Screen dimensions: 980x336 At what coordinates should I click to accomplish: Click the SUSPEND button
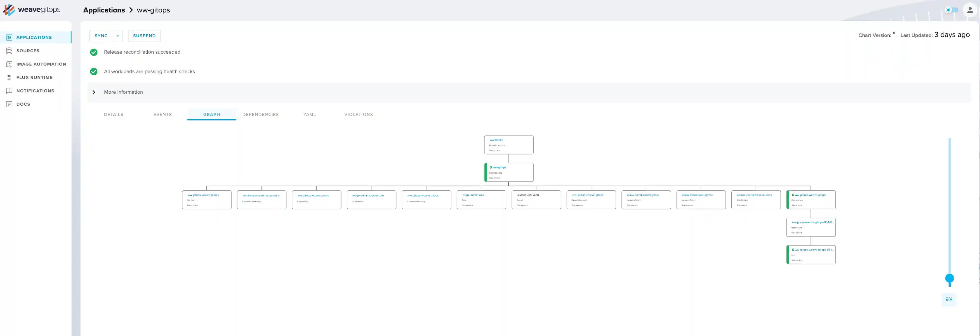pyautogui.click(x=144, y=36)
